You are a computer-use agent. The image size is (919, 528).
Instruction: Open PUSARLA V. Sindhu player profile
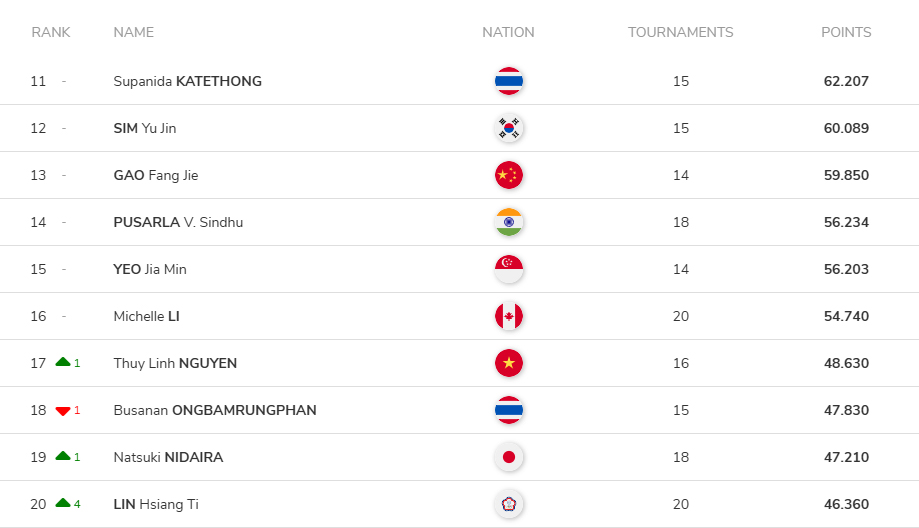pyautogui.click(x=178, y=222)
